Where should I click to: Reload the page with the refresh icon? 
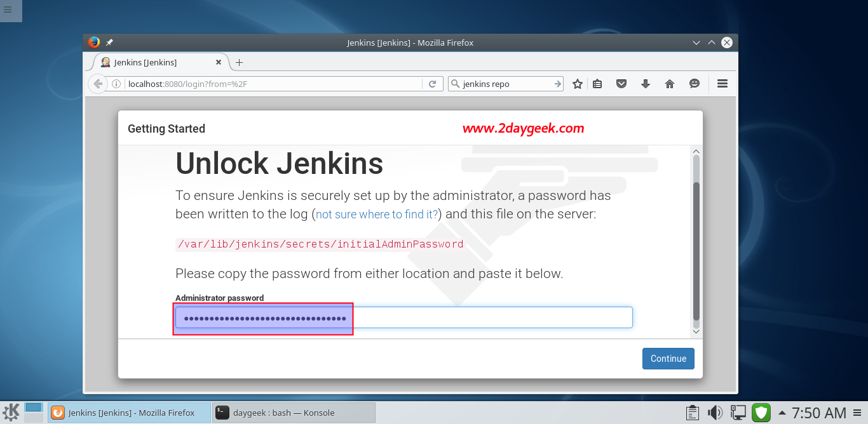pos(432,84)
